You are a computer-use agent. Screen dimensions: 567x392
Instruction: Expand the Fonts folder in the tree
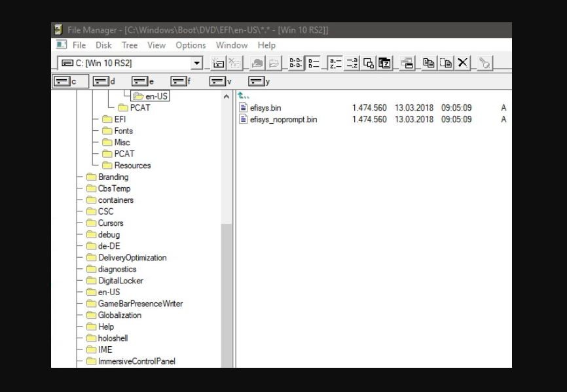tap(123, 131)
